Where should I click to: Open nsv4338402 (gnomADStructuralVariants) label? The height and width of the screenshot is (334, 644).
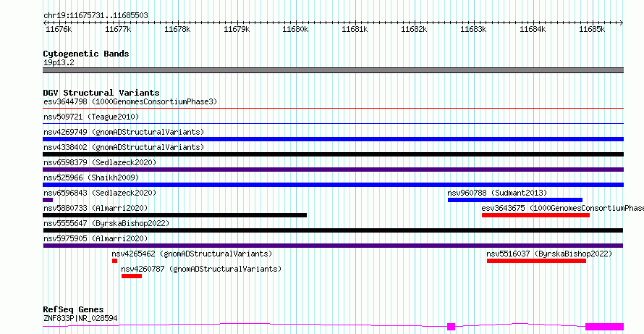(x=124, y=147)
